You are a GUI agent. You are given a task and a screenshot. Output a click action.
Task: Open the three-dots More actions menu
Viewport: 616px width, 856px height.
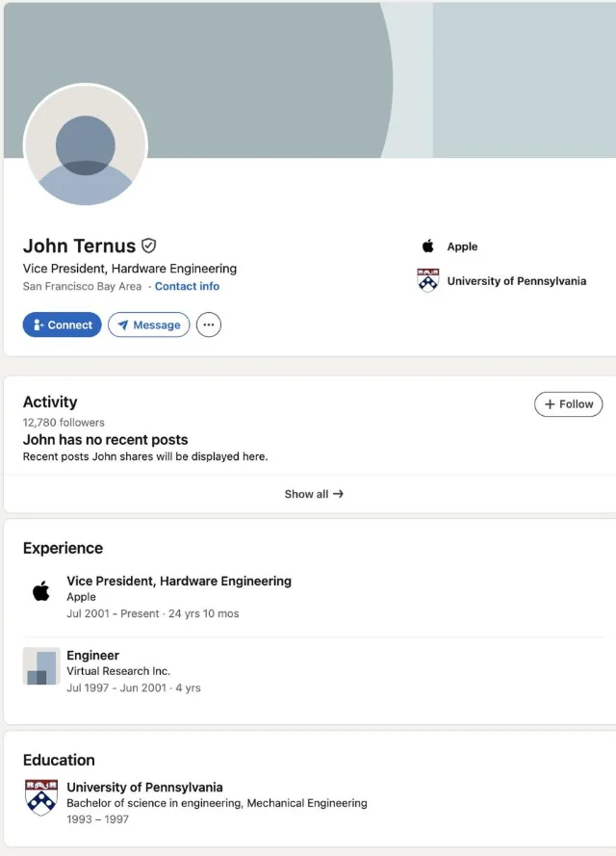(209, 325)
